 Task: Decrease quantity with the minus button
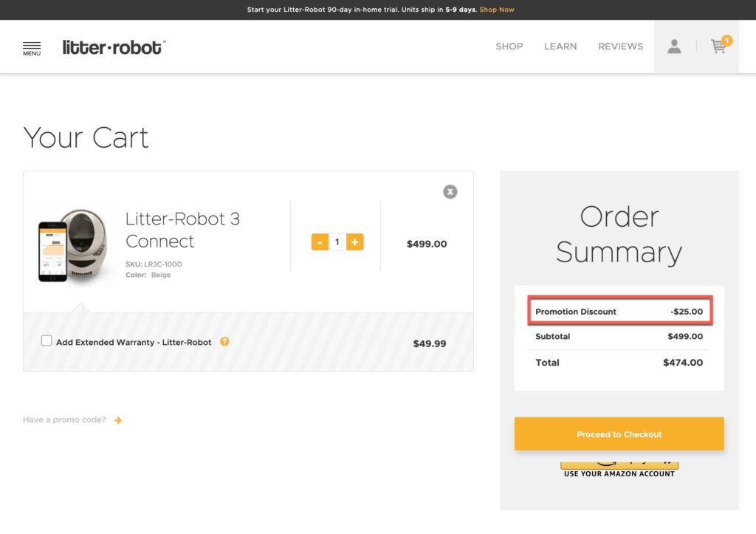pyautogui.click(x=320, y=242)
